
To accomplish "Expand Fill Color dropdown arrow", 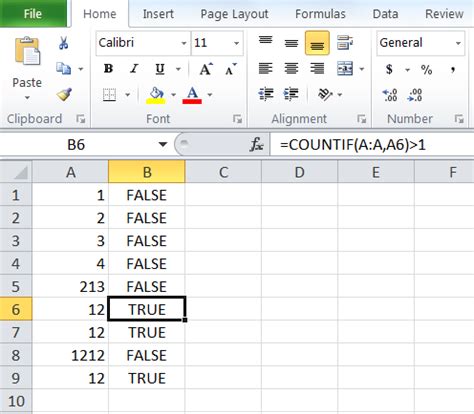I will tap(173, 95).
